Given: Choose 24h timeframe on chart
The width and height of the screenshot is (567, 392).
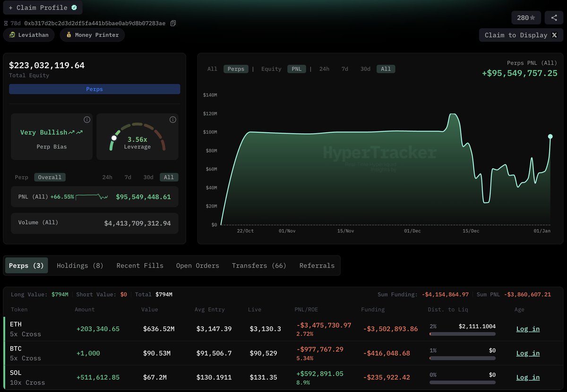Looking at the screenshot, I should [324, 69].
